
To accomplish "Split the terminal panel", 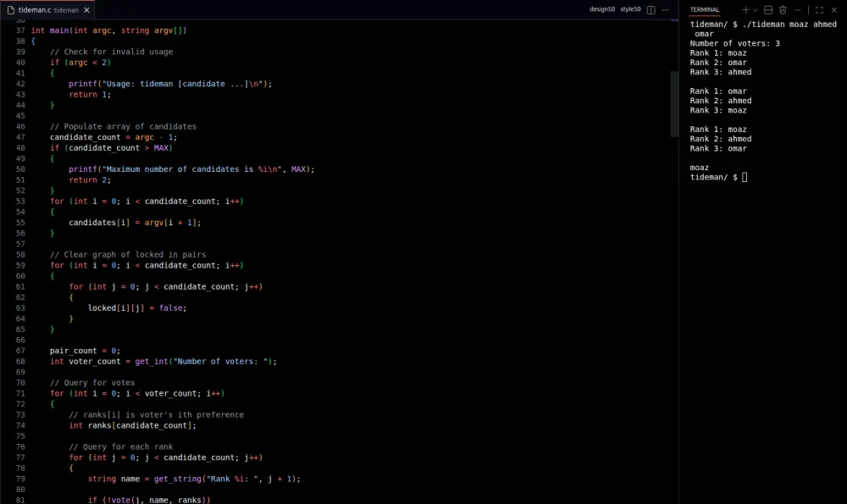I will (768, 9).
